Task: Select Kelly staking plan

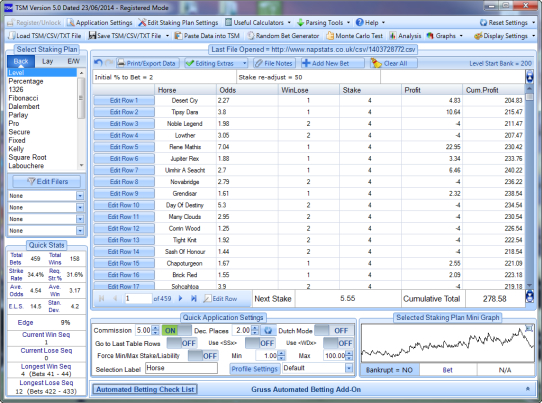Action: [16, 149]
